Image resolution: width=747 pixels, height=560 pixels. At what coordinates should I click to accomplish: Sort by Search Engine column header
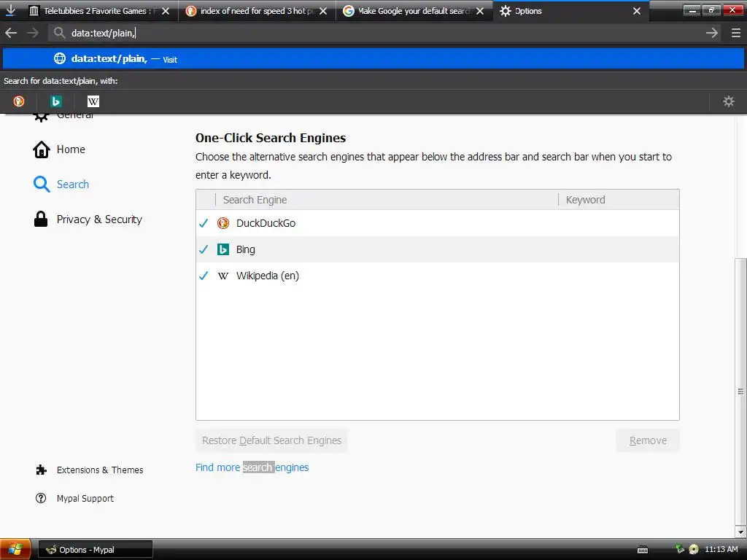(387, 200)
